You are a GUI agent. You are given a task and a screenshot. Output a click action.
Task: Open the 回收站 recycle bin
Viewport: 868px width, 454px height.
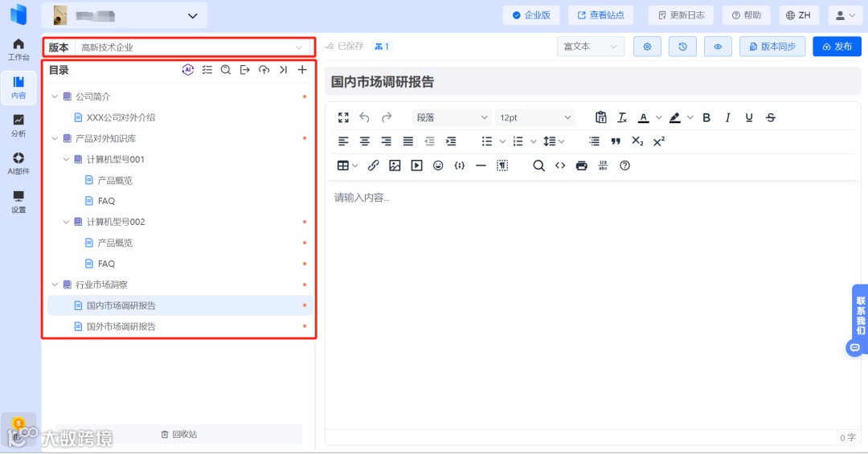tap(178, 434)
